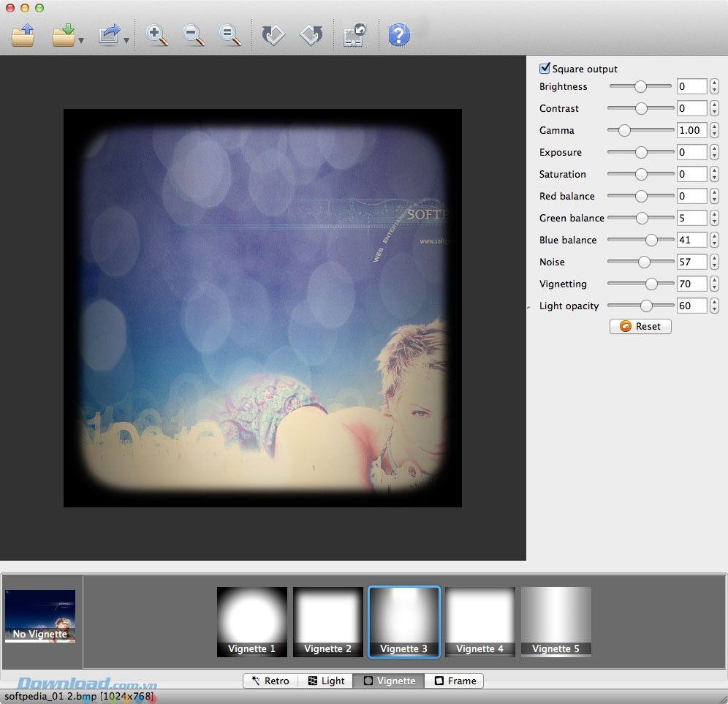
Task: Click the share export icon
Action: pos(110,35)
